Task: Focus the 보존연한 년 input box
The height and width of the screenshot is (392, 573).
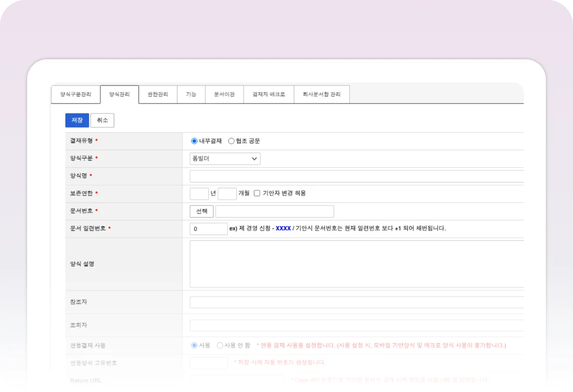Action: click(x=199, y=193)
